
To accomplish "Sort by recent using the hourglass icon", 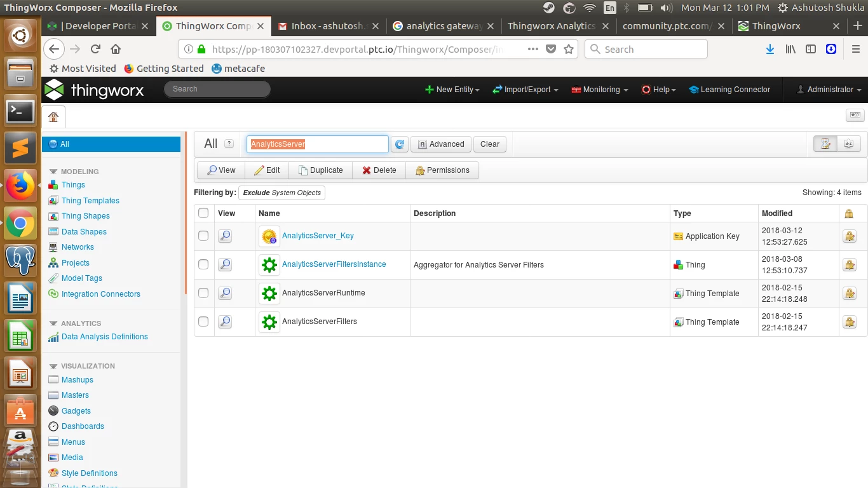I will (825, 144).
